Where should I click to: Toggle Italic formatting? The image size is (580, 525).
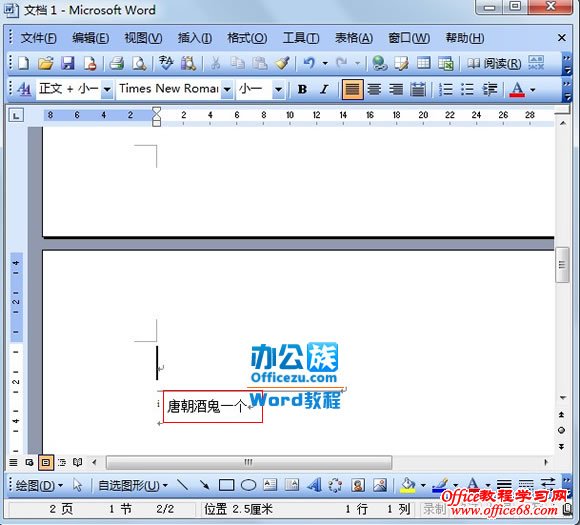click(324, 89)
